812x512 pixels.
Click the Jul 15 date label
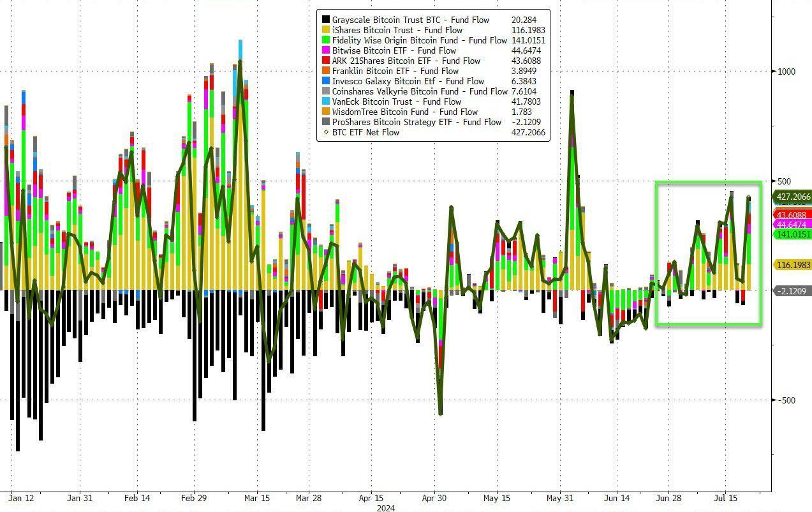click(725, 498)
